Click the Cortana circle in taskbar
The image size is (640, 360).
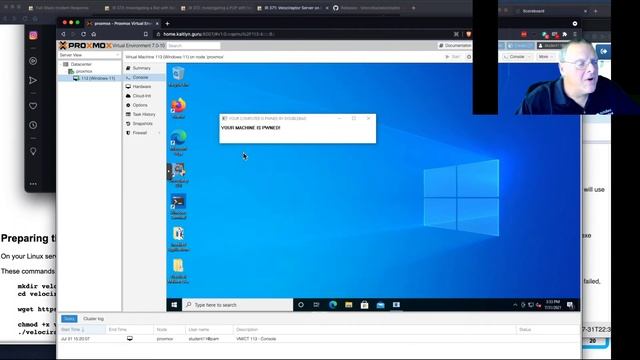(301, 305)
